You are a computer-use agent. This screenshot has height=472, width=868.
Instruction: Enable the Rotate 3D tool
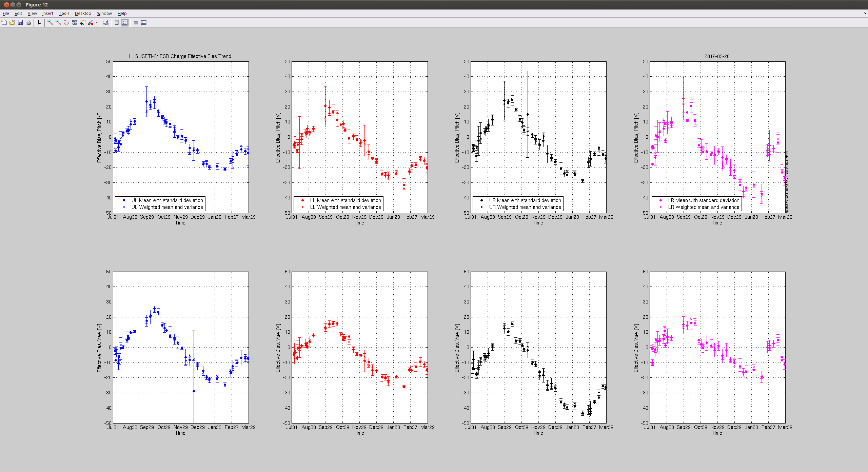tap(75, 22)
